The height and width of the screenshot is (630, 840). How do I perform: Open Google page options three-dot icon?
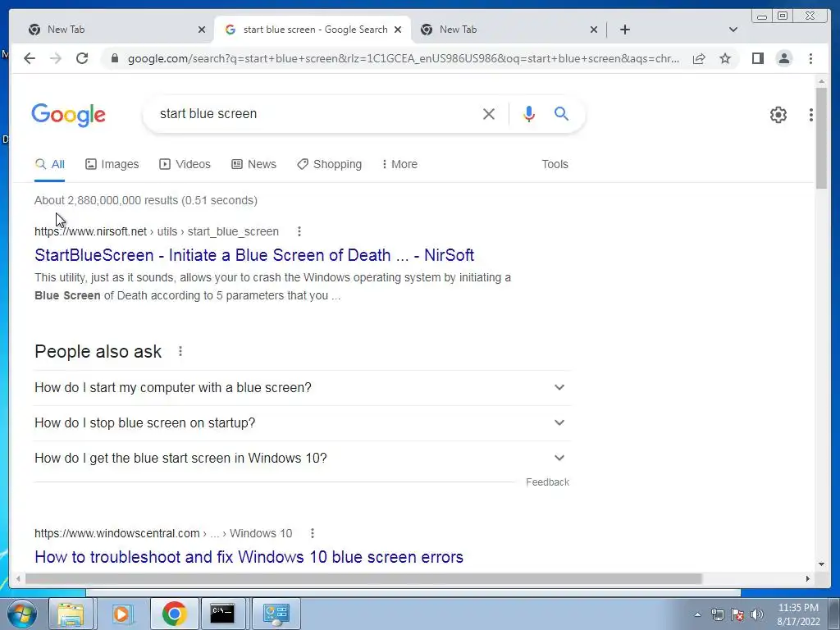pyautogui.click(x=811, y=115)
